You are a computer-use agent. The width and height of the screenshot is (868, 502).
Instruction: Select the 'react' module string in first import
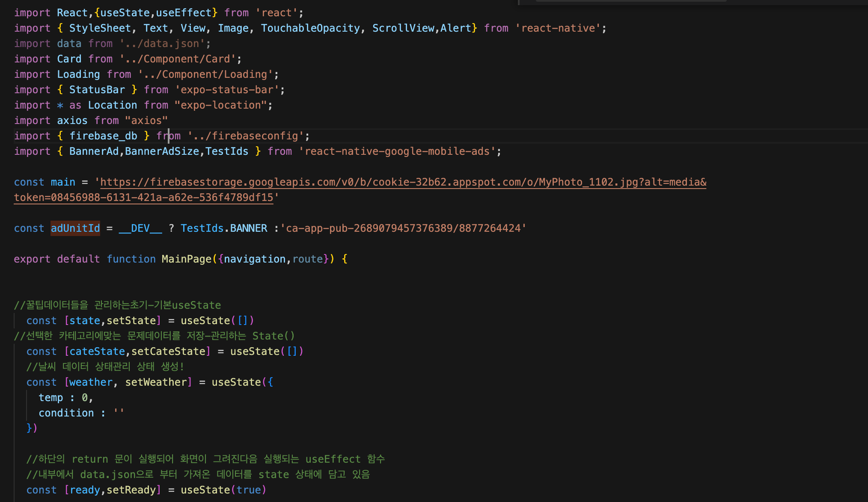click(276, 13)
